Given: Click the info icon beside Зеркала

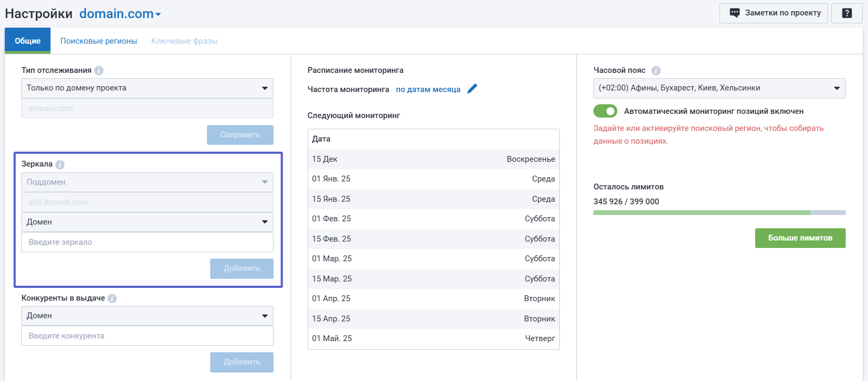Looking at the screenshot, I should (x=60, y=164).
